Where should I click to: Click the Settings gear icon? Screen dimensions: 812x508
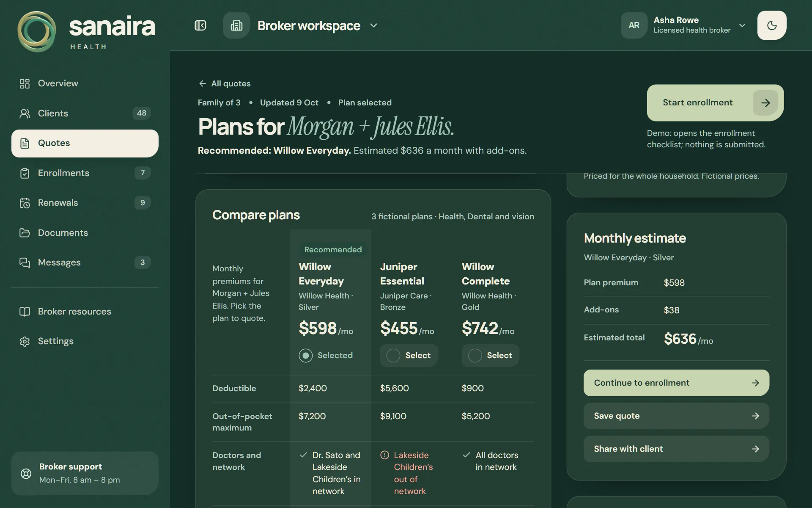tap(25, 342)
